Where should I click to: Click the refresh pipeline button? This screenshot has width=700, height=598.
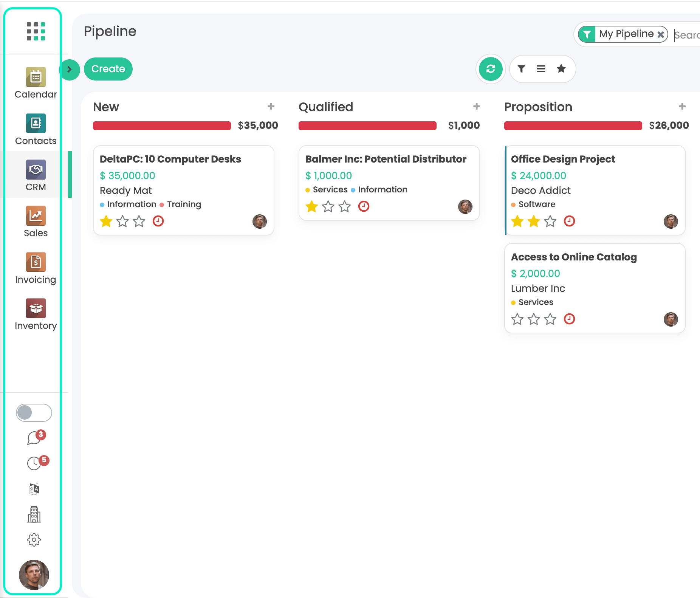[490, 69]
